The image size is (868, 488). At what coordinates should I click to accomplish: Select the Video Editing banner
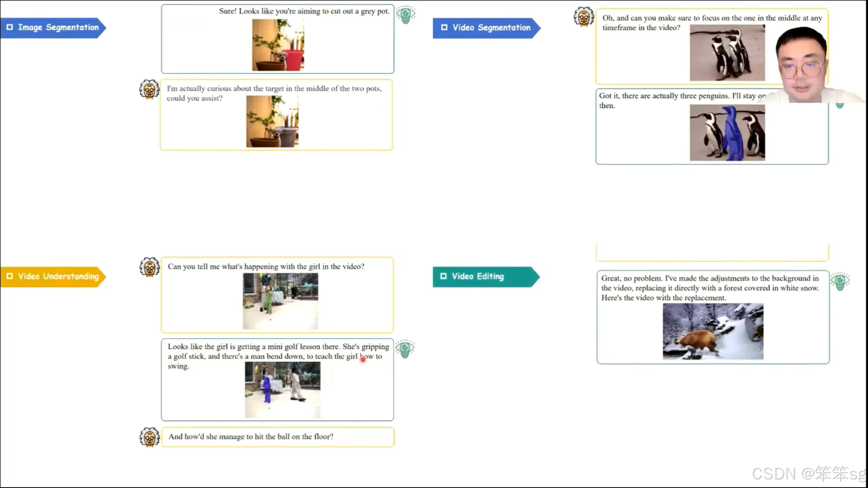tap(486, 277)
